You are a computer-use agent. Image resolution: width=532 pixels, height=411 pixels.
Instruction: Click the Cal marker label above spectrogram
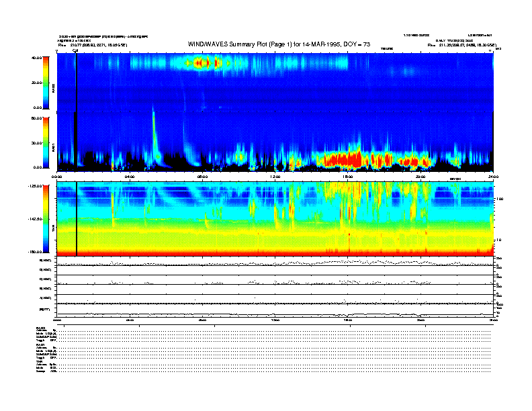pyautogui.click(x=75, y=50)
